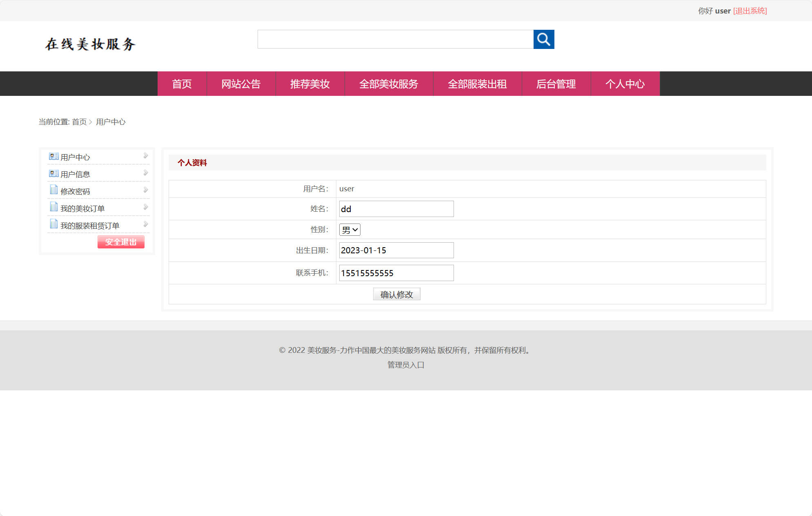Expand the arrow beside 我的美妆订单
The image size is (812, 516).
tap(146, 206)
